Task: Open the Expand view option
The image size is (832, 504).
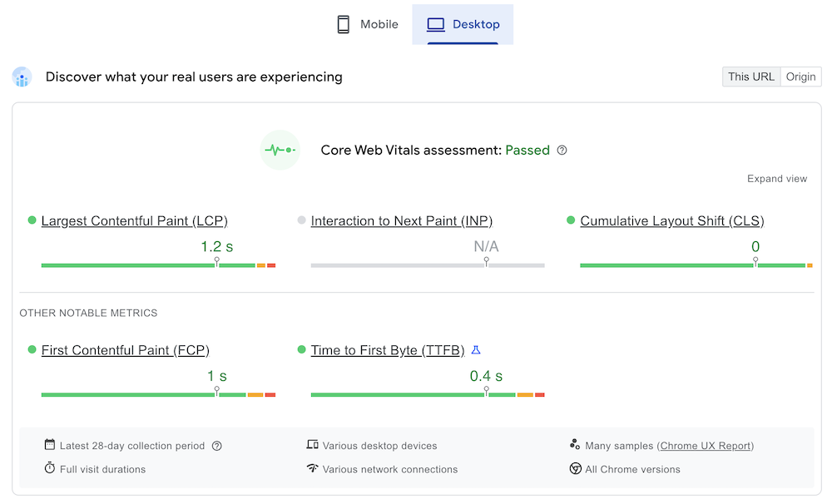Action: 777,179
